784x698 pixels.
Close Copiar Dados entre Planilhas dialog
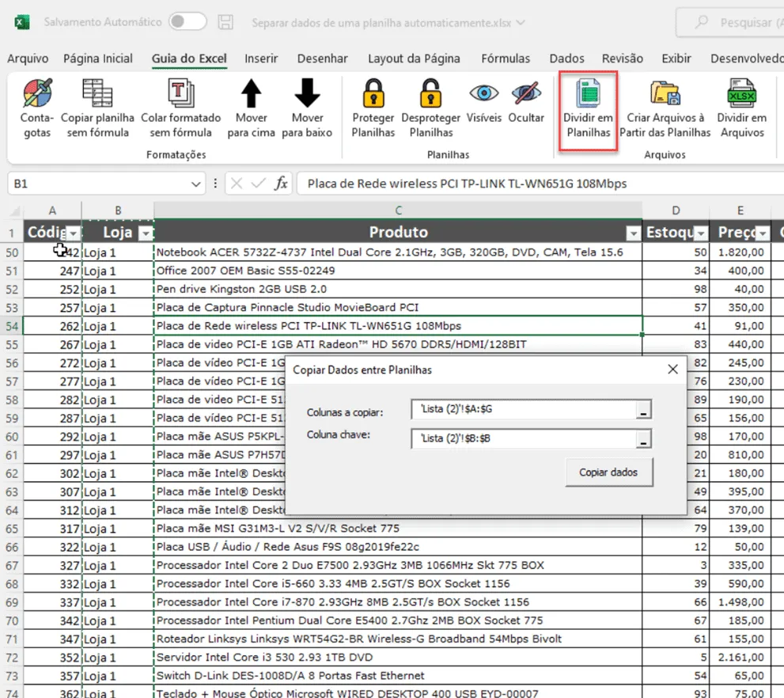click(x=673, y=370)
